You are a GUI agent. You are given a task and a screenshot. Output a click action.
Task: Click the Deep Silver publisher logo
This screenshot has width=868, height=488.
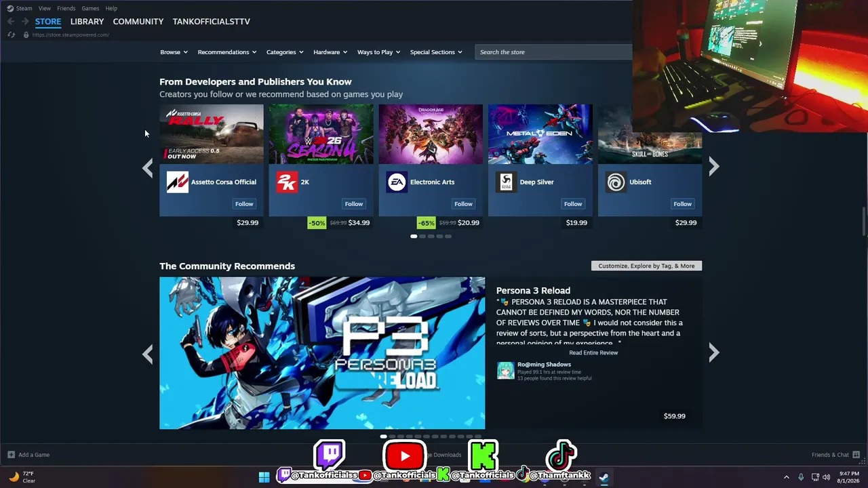[x=506, y=182]
